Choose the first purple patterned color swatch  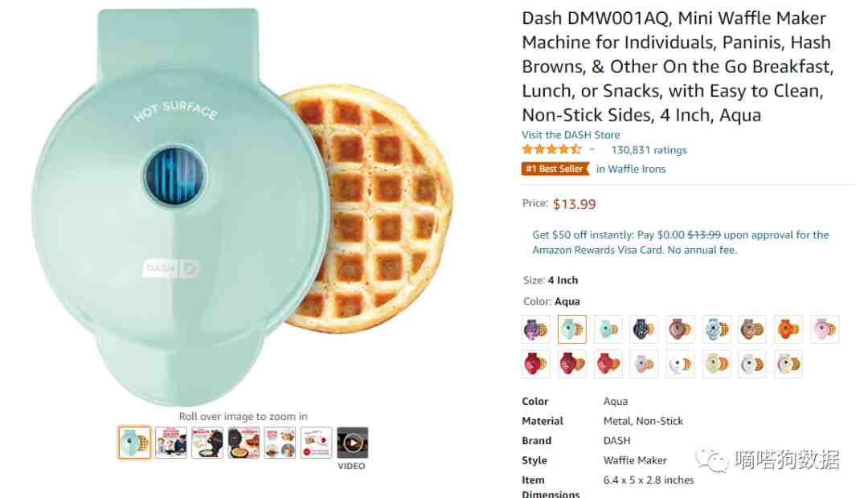(x=535, y=329)
